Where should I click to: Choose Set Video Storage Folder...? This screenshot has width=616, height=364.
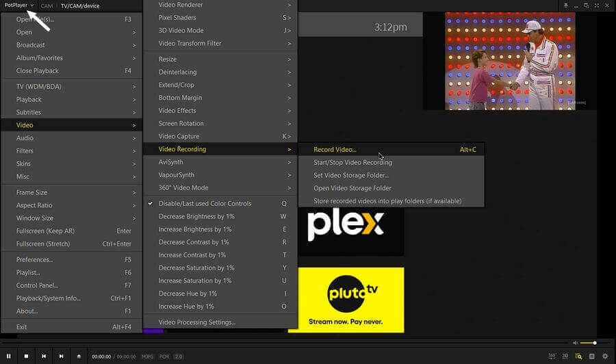tap(351, 175)
